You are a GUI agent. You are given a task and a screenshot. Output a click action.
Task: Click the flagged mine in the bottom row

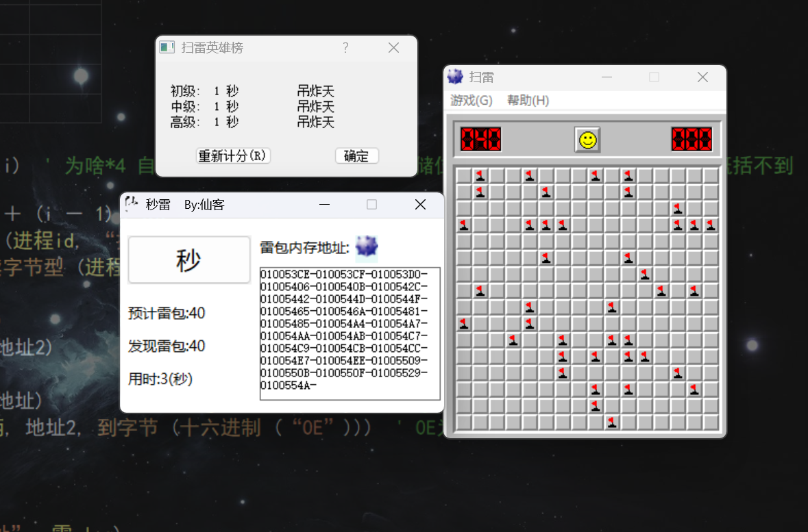click(611, 423)
